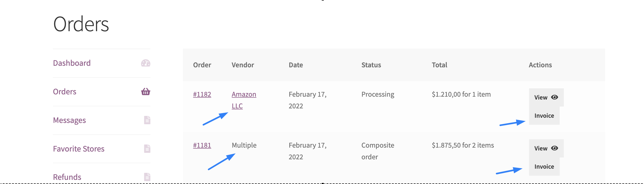The width and height of the screenshot is (644, 184).
Task: Download the Invoice for order #1182
Action: point(544,115)
